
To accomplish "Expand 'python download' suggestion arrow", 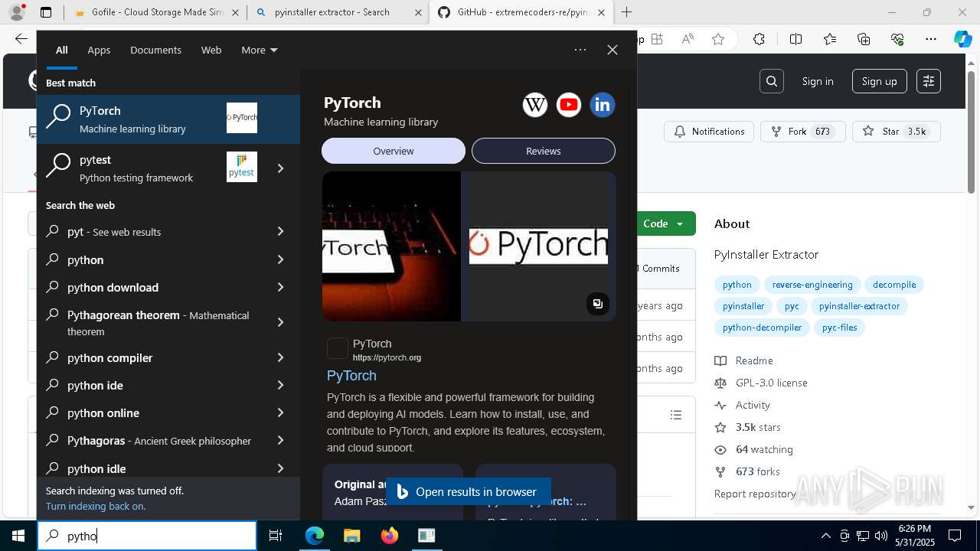I will pos(280,287).
